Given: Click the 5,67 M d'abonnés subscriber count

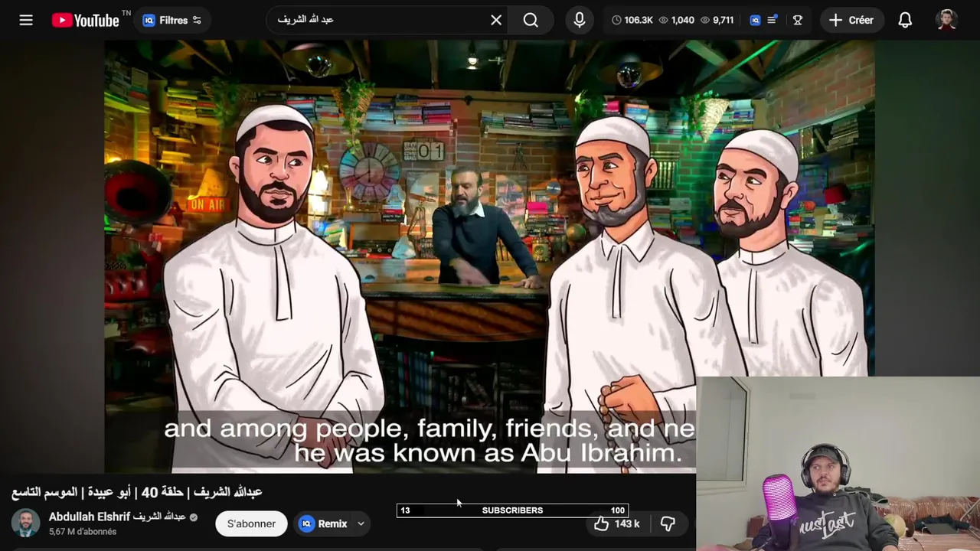Looking at the screenshot, I should coord(83,532).
